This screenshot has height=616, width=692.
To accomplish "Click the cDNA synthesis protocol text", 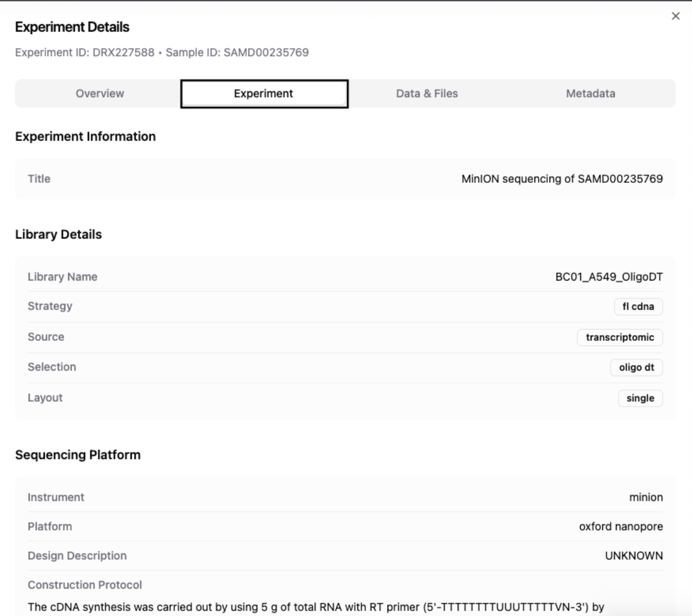I will 316,607.
